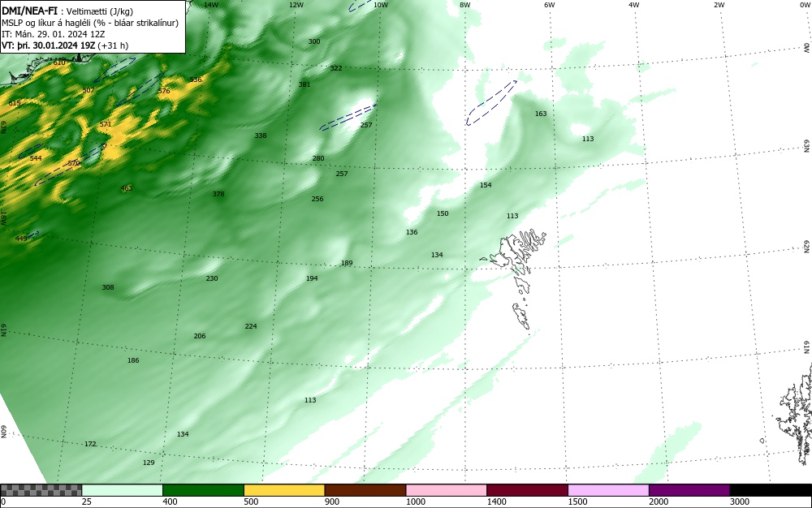Click the legend tick label '2000'
812x508 pixels.
tap(659, 502)
